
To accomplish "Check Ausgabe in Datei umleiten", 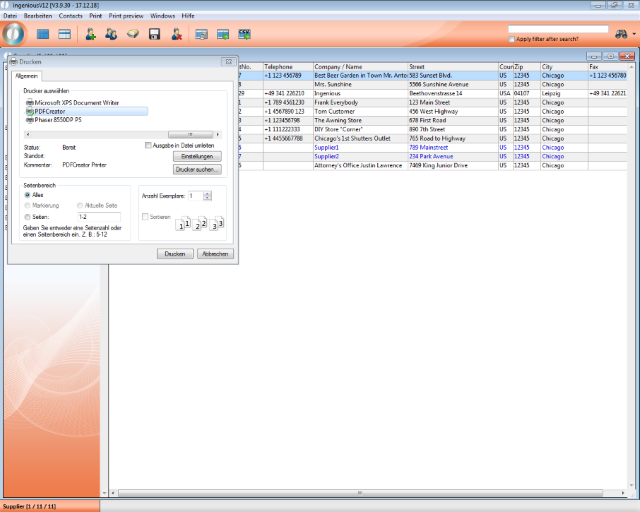I will click(x=148, y=145).
